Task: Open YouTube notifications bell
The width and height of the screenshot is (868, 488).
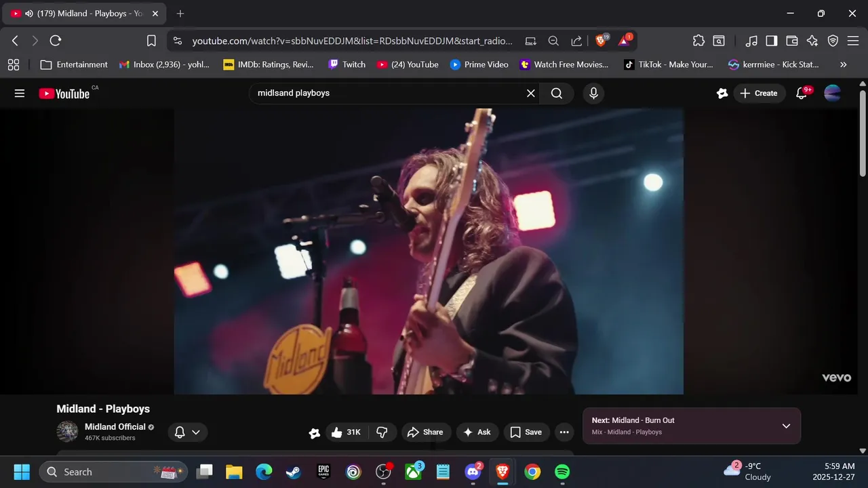Action: [802, 94]
